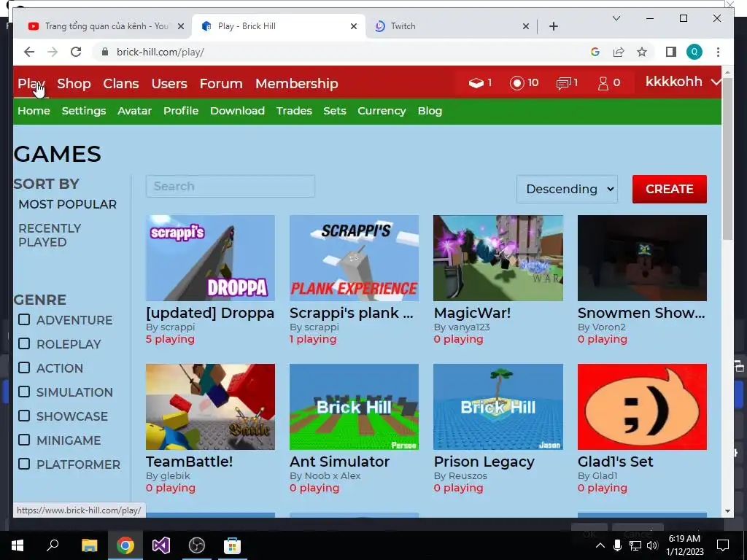Open the Windows Start menu
The height and width of the screenshot is (560, 747).
pos(18,545)
